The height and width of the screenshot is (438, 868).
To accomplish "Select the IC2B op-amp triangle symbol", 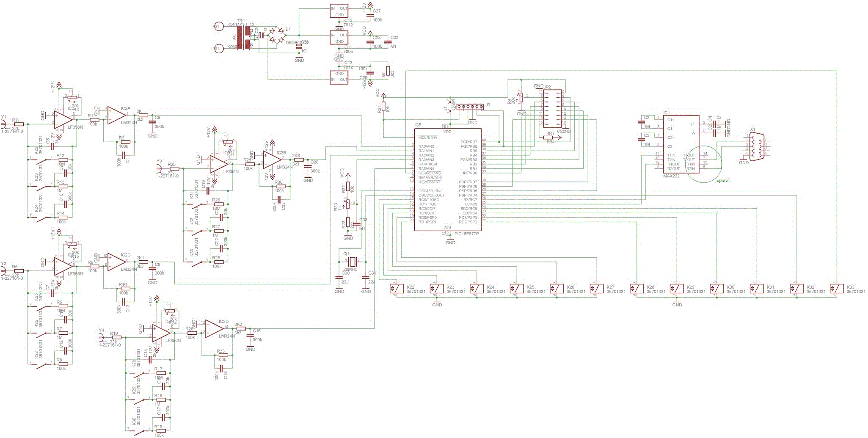I will pyautogui.click(x=272, y=160).
